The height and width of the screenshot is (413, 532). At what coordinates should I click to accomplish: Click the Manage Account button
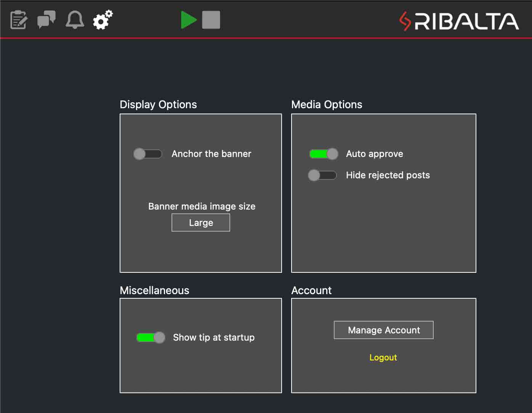383,330
